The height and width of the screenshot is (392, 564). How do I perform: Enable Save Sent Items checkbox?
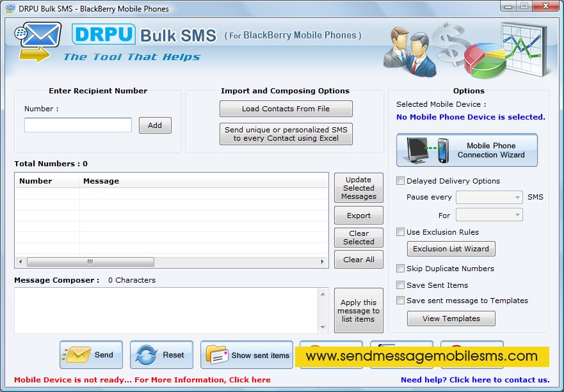click(400, 285)
